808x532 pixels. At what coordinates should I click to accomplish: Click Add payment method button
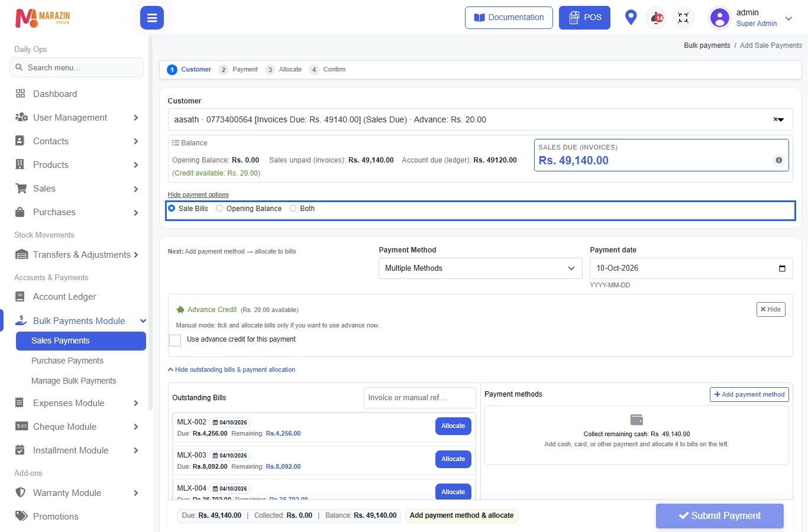click(749, 394)
